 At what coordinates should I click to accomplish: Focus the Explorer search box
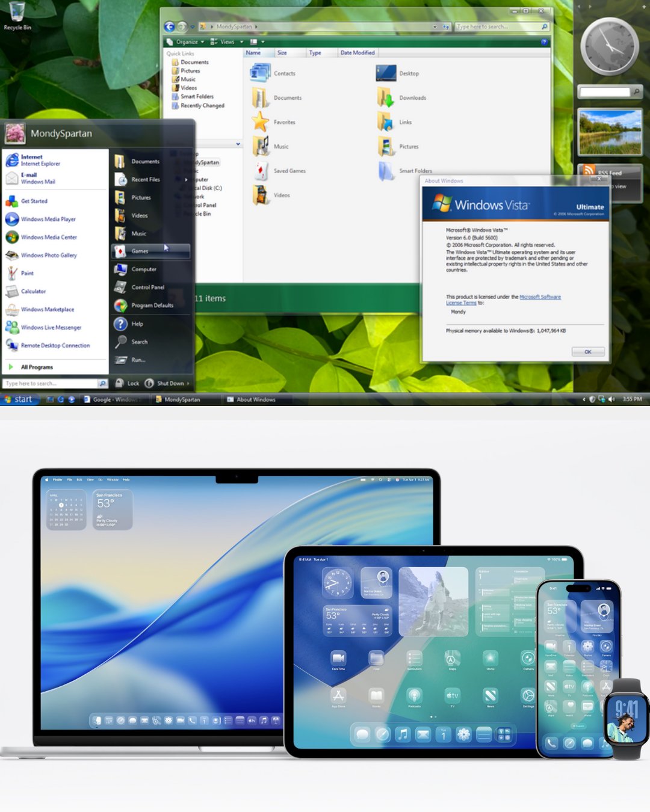[x=502, y=26]
